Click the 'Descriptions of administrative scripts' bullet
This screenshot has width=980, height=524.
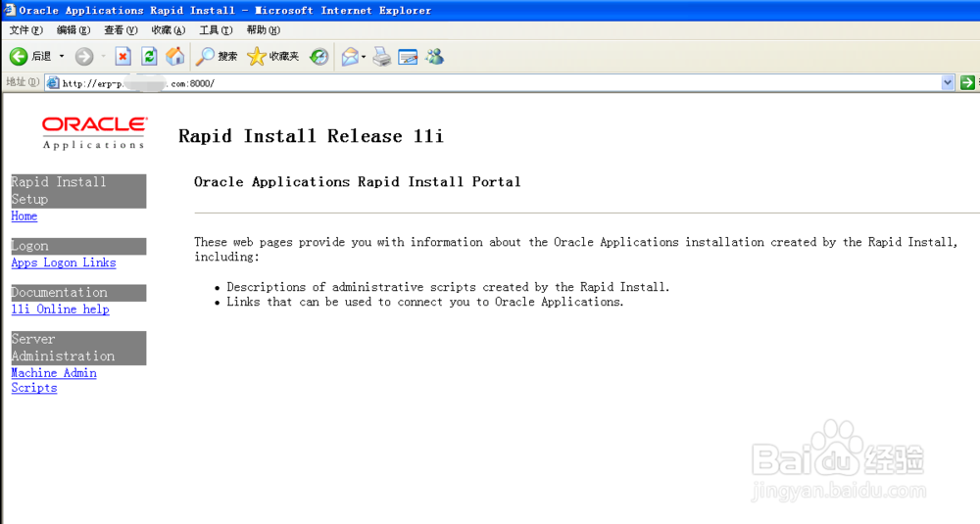coord(448,287)
